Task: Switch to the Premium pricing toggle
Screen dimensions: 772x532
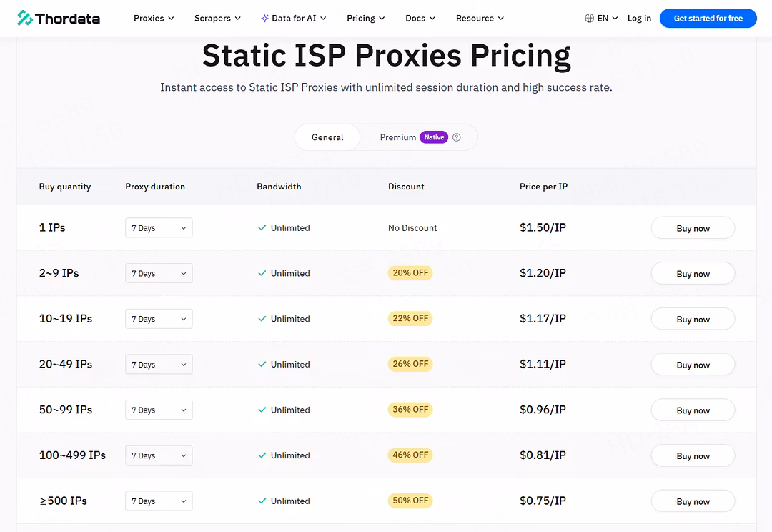Action: 397,137
